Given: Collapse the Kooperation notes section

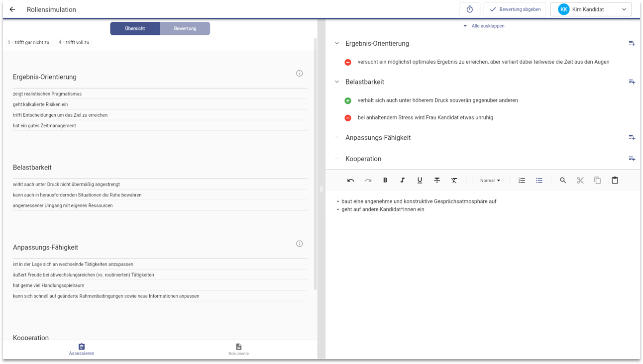Looking at the screenshot, I should point(337,159).
